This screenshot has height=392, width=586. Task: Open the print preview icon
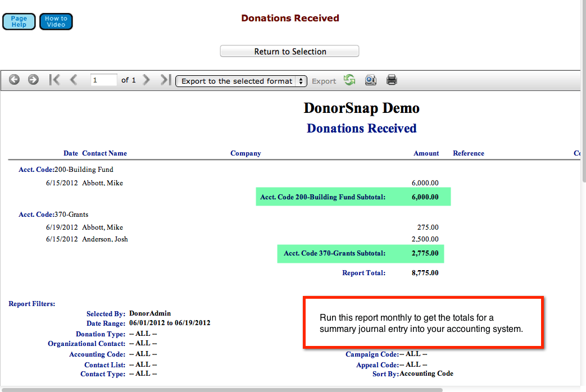click(x=370, y=80)
